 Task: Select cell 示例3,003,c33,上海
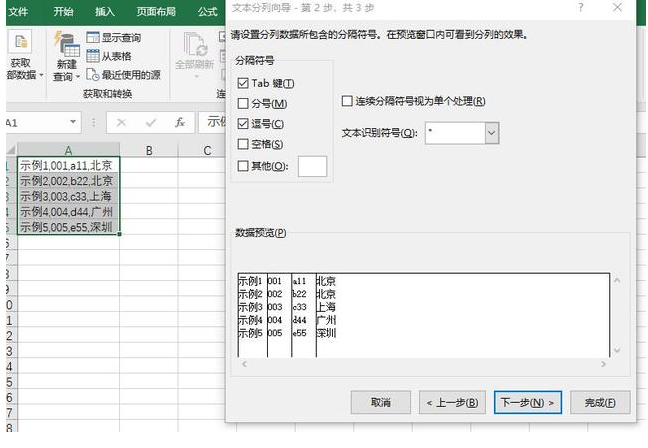pyautogui.click(x=68, y=196)
